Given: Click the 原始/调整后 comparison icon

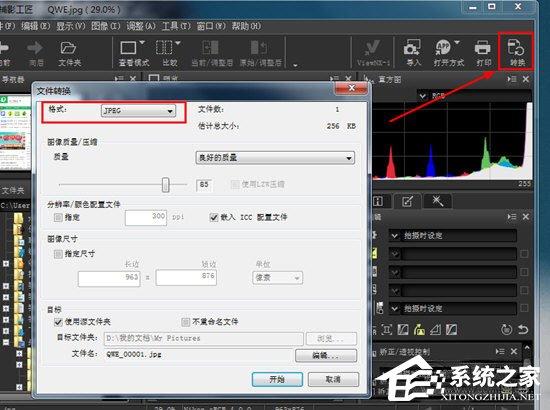Looking at the screenshot, I should click(259, 48).
